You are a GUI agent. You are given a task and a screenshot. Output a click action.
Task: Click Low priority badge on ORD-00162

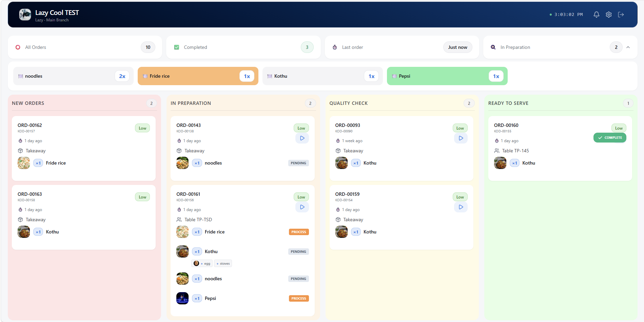tap(142, 128)
